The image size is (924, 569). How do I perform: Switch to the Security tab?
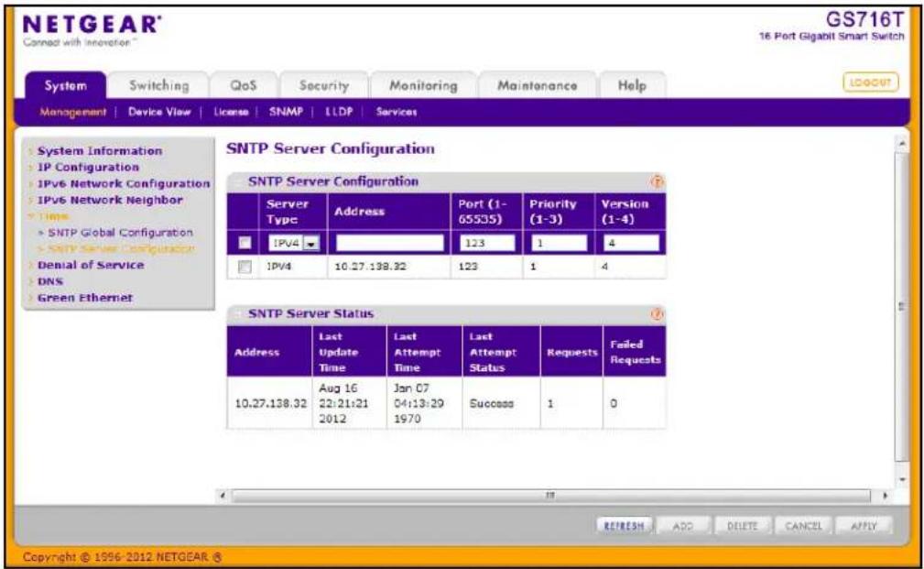coord(323,85)
